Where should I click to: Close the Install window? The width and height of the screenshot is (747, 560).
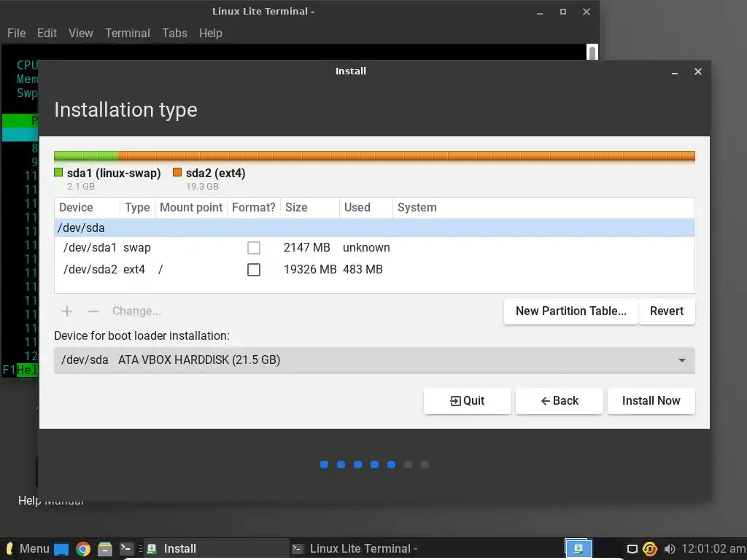tap(698, 71)
